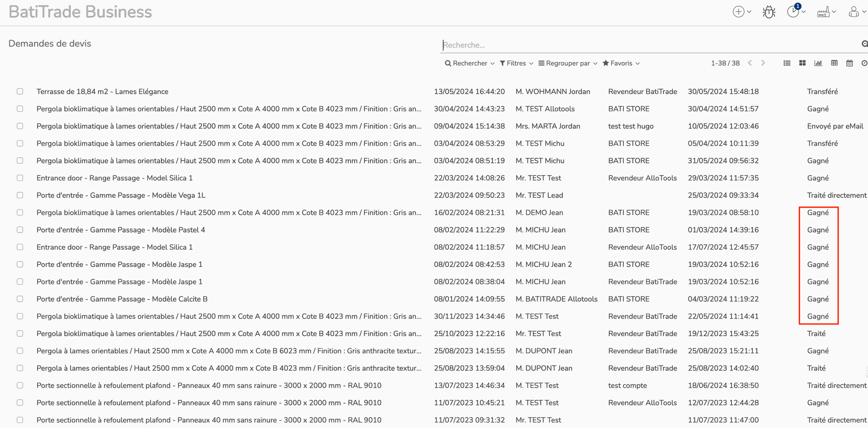Switch to pivot table view
Viewport: 868px width, 428px height.
[x=834, y=63]
